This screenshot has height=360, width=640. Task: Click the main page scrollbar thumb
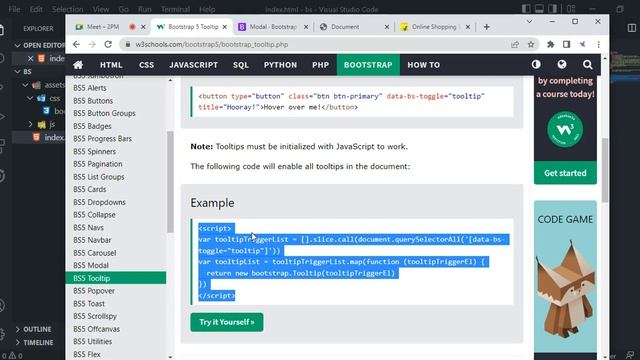tap(605, 169)
